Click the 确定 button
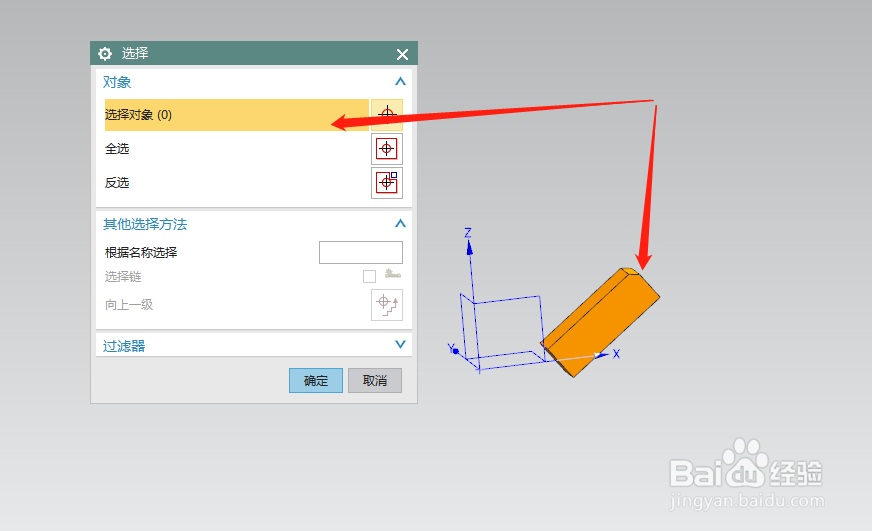This screenshot has width=872, height=531. point(316,380)
